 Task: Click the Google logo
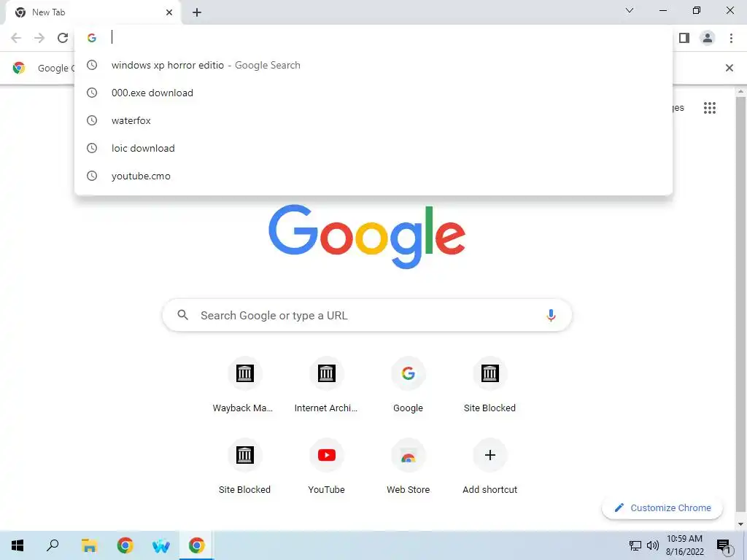tap(367, 237)
